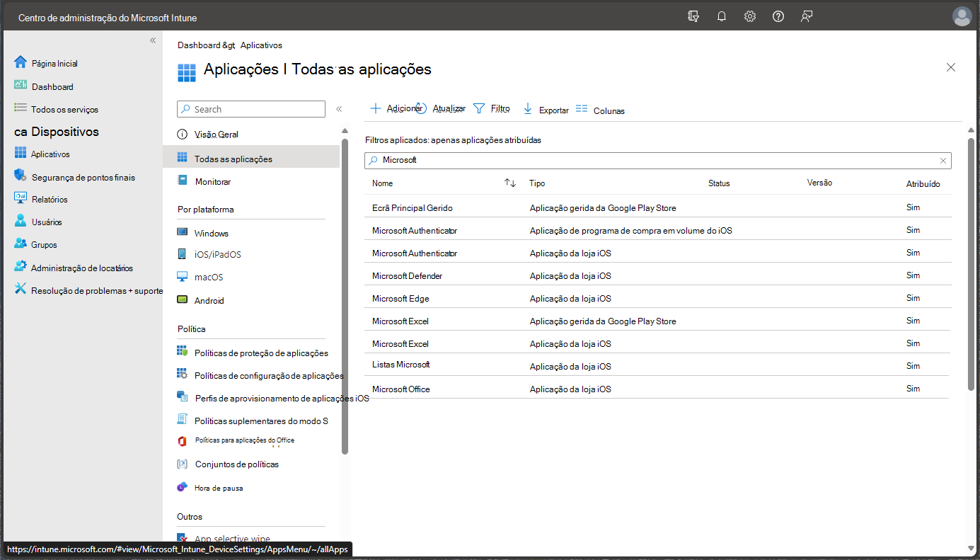Close the Aplicações blade with X
980x560 pixels.
click(x=951, y=67)
